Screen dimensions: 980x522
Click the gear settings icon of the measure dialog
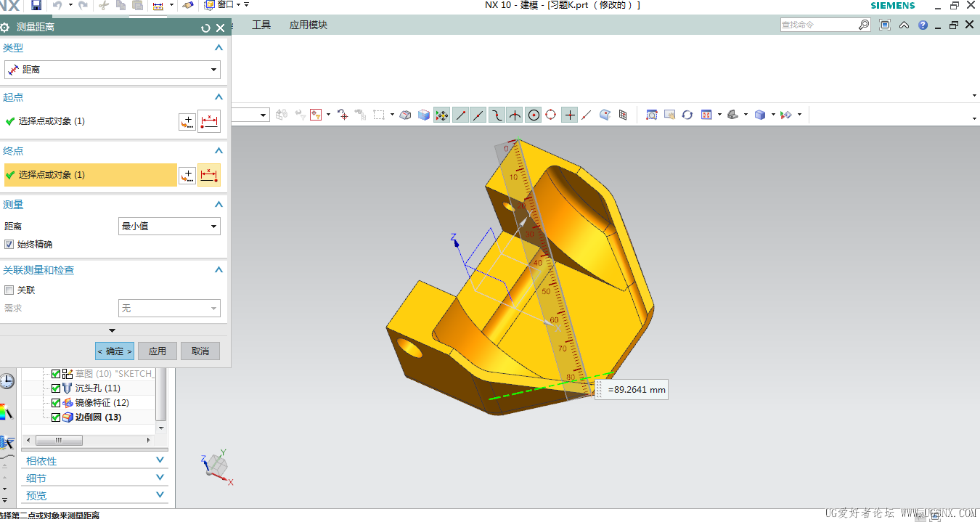5,28
